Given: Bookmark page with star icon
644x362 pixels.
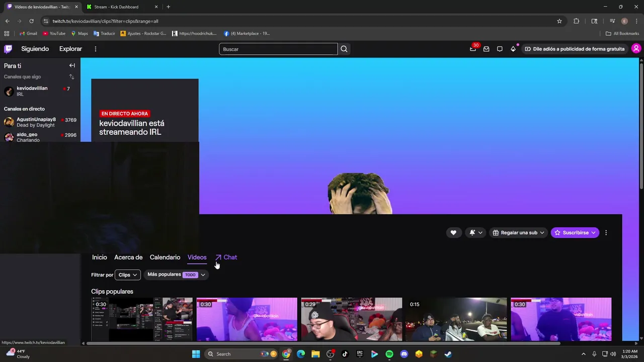Looking at the screenshot, I should [559, 21].
